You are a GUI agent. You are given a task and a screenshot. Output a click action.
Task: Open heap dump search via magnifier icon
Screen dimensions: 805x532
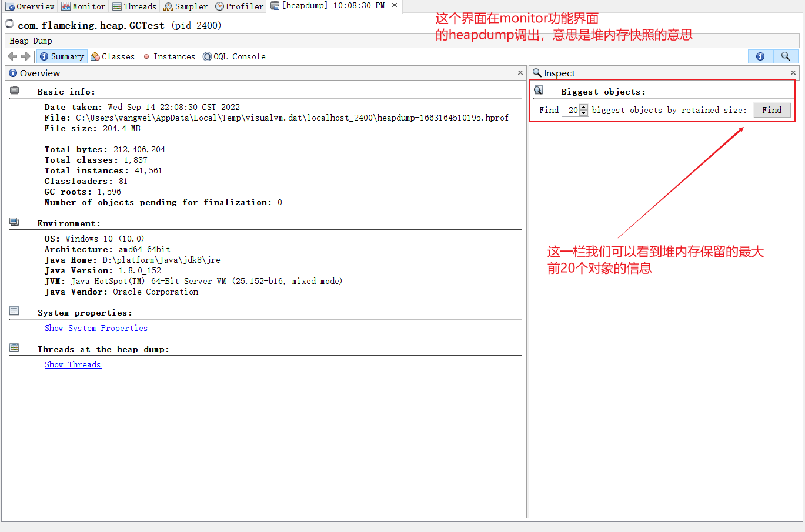click(786, 56)
